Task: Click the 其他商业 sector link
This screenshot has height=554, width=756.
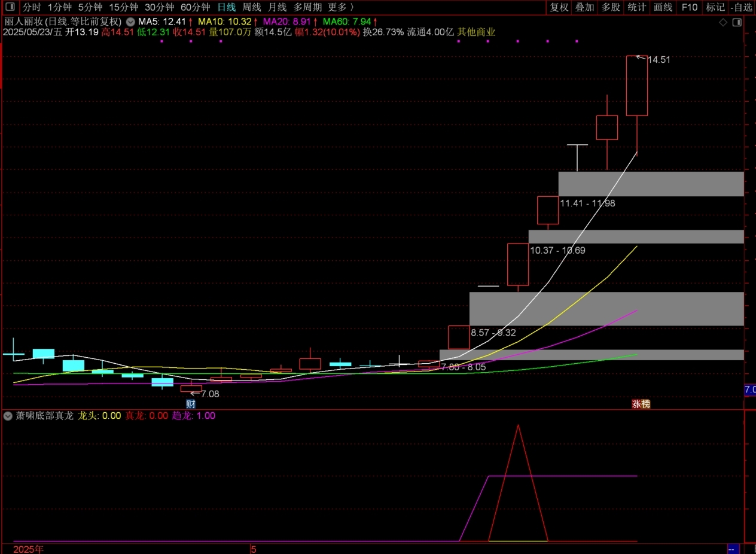Action: [476, 32]
